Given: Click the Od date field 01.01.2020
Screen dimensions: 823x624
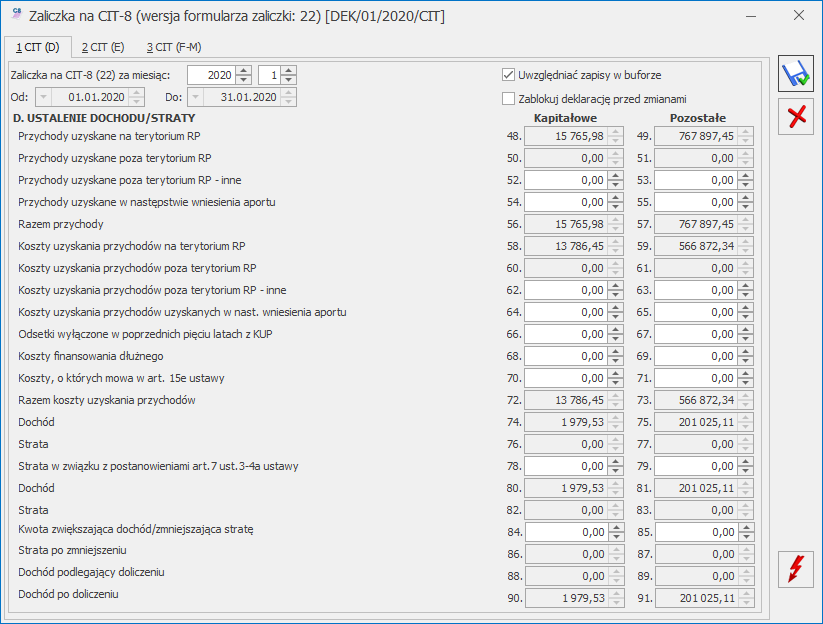Looking at the screenshot, I should (x=89, y=97).
